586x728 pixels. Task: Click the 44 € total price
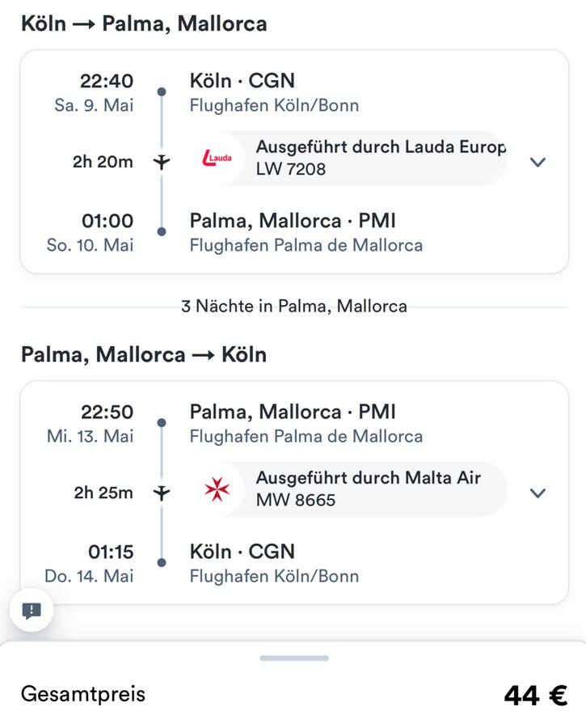click(x=535, y=695)
